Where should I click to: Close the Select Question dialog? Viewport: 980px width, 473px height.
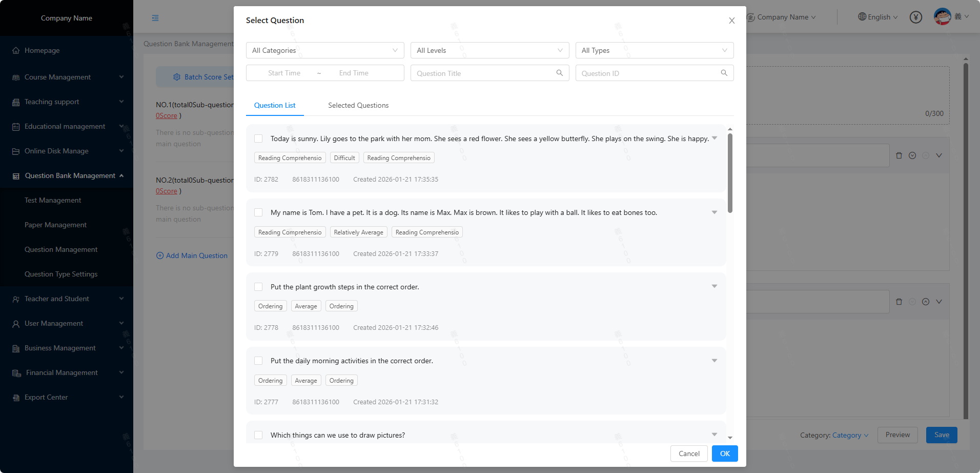click(x=731, y=21)
